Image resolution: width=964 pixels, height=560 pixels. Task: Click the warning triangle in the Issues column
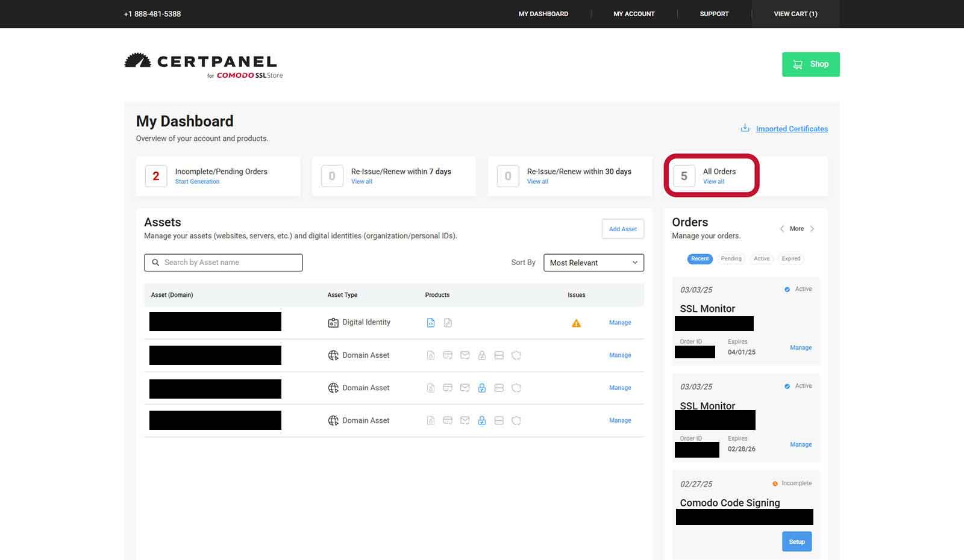click(576, 323)
